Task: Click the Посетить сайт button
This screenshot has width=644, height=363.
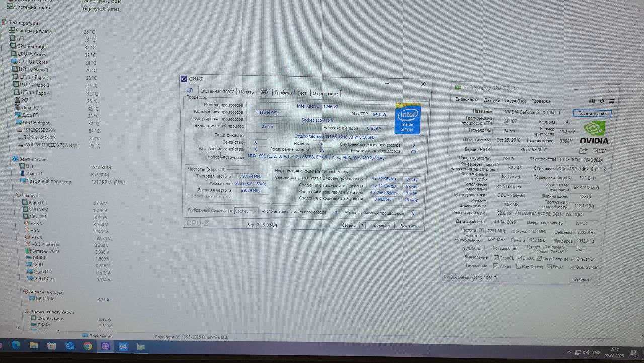Action: click(592, 113)
